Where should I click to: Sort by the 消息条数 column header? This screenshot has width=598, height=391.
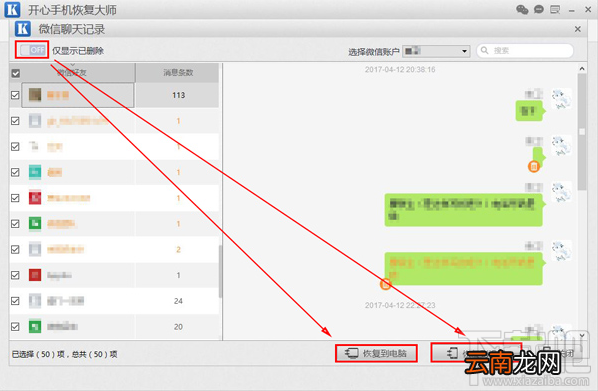click(x=178, y=72)
